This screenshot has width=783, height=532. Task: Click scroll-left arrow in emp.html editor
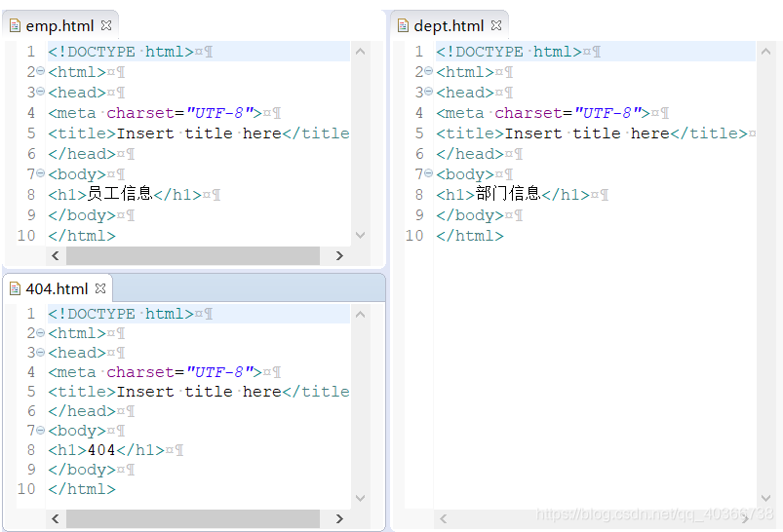pos(56,255)
